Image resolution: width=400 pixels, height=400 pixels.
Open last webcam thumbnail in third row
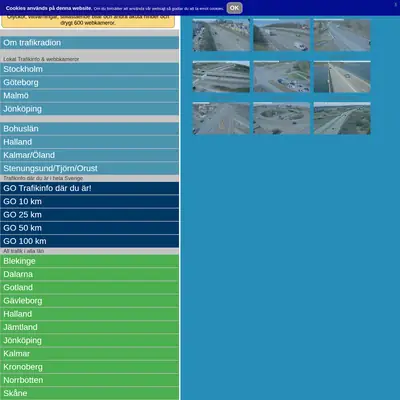coord(342,118)
